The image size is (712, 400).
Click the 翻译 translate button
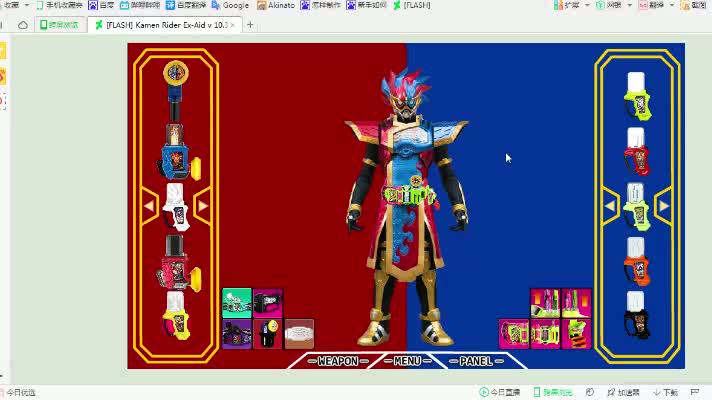(x=651, y=5)
